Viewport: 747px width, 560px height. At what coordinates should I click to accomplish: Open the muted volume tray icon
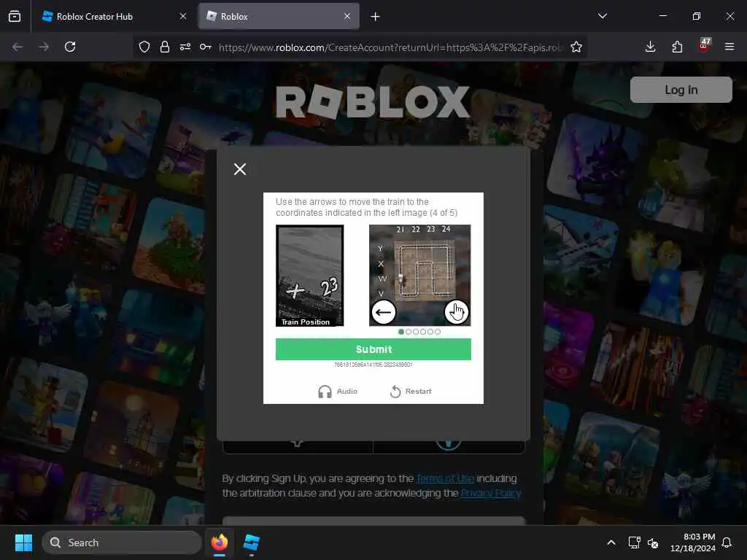(653, 542)
